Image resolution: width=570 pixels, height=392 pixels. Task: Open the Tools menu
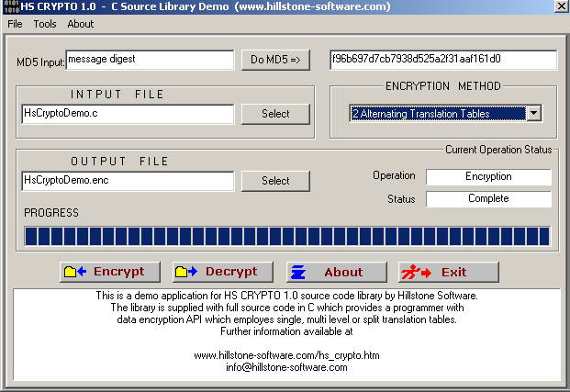coord(45,24)
